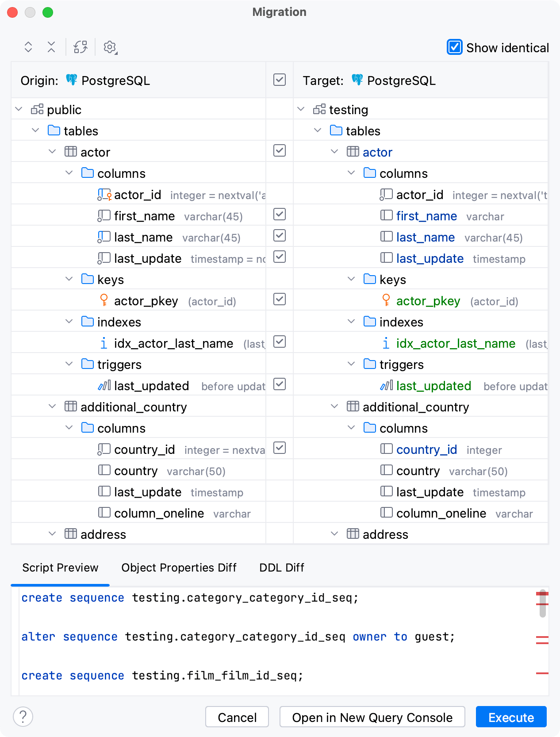Viewport: 560px width, 737px height.
Task: Click the actor_pkey key icon in origin
Action: 104,300
